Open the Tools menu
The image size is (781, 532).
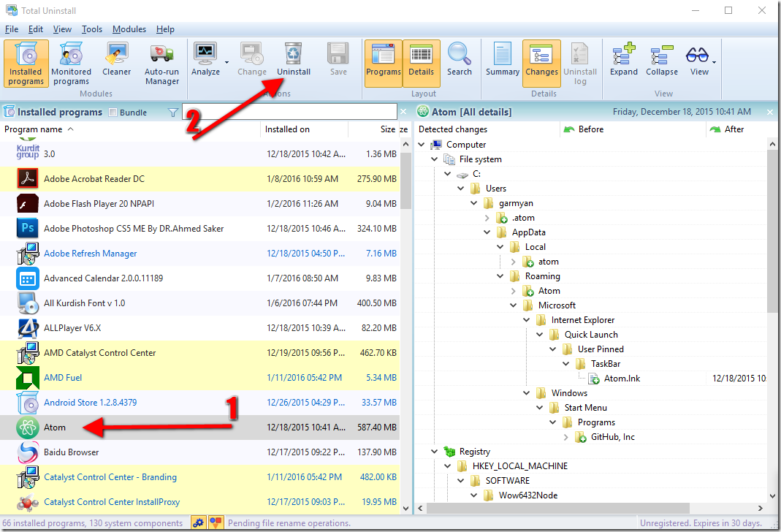91,29
